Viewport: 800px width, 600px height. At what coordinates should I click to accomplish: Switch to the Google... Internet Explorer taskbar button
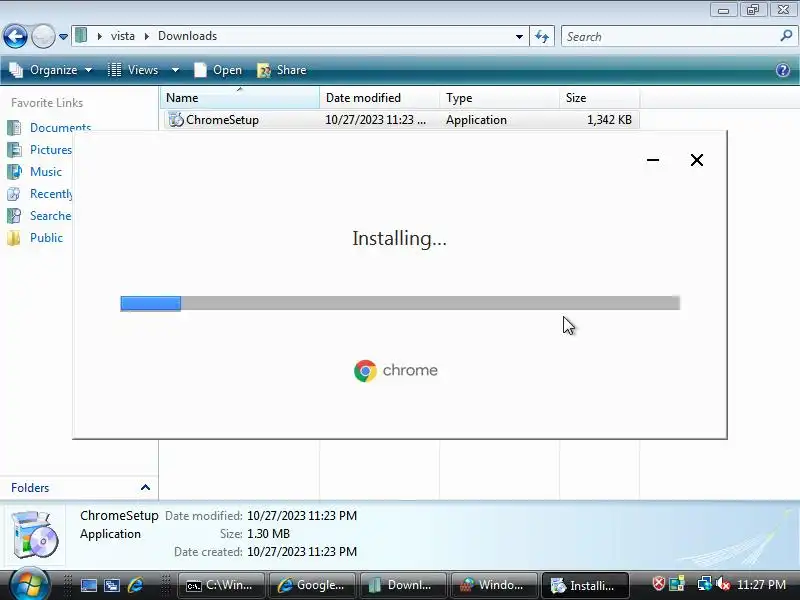[x=312, y=585]
